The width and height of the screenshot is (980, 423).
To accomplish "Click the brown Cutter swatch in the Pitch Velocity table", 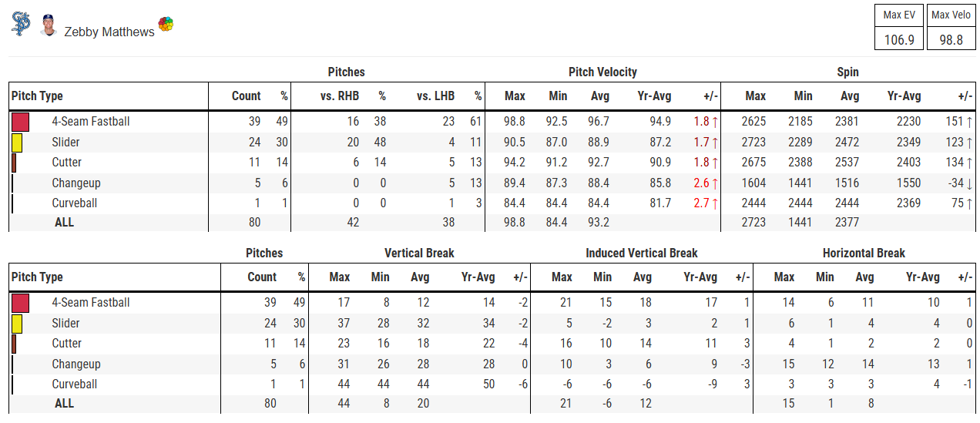I will tap(14, 163).
